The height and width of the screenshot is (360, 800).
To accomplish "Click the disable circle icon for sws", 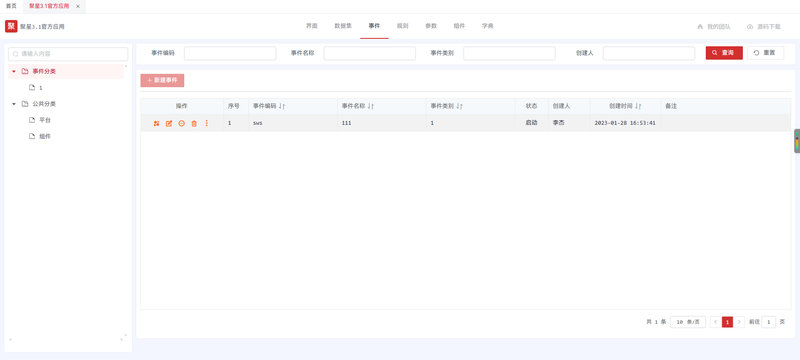I will (x=182, y=123).
